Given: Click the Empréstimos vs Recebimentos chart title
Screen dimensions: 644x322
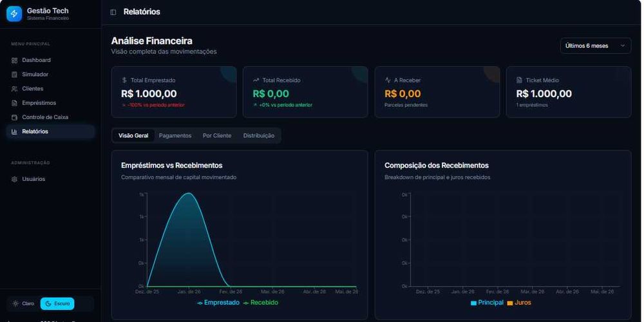Looking at the screenshot, I should click(172, 165).
